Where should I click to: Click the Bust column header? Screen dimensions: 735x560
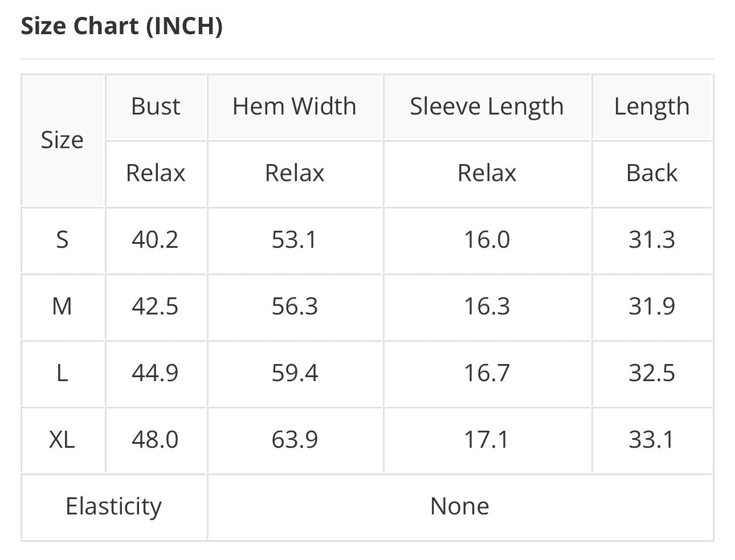point(156,106)
